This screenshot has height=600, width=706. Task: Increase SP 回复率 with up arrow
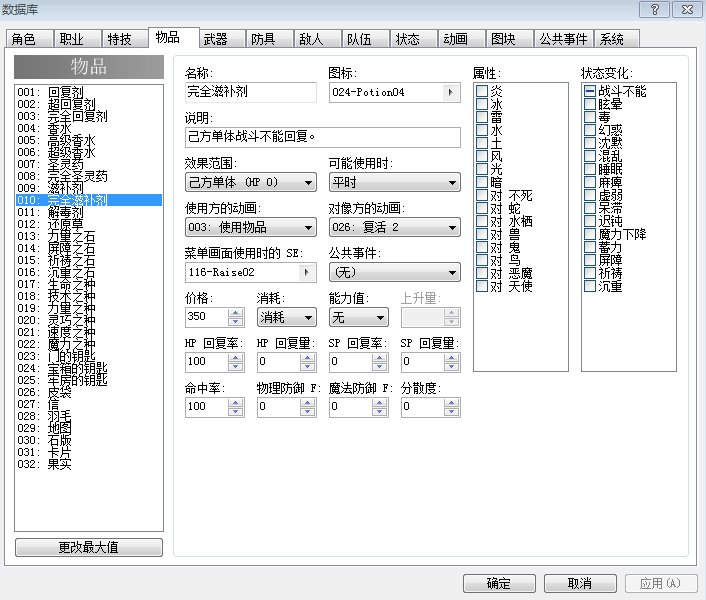(380, 357)
